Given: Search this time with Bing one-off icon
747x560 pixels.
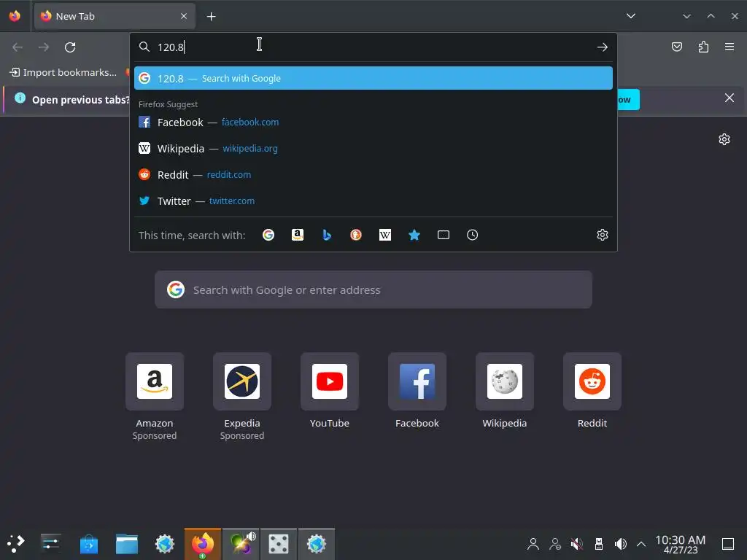Looking at the screenshot, I should (327, 235).
